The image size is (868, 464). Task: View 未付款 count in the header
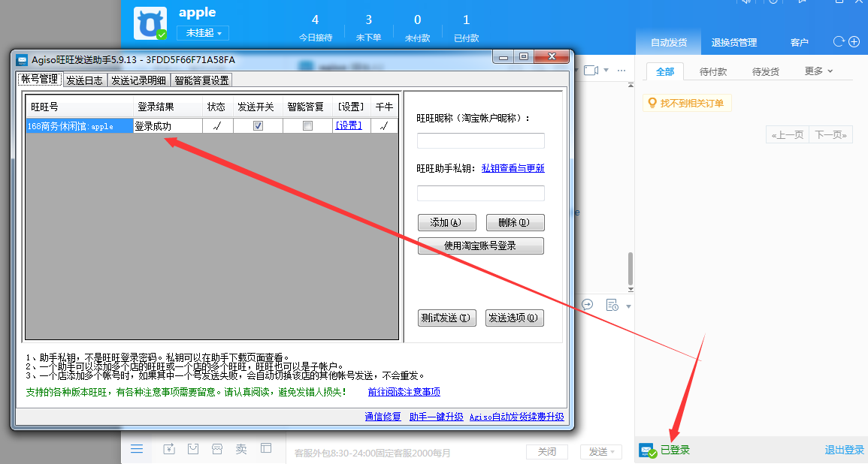(417, 28)
